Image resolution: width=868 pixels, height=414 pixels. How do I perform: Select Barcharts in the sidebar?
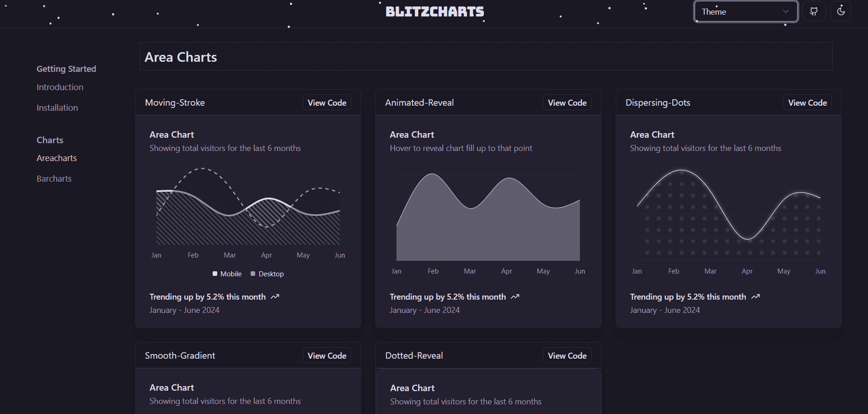coord(54,178)
